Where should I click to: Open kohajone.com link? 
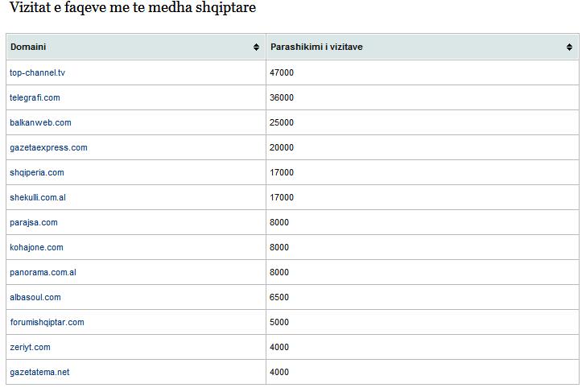[37, 247]
